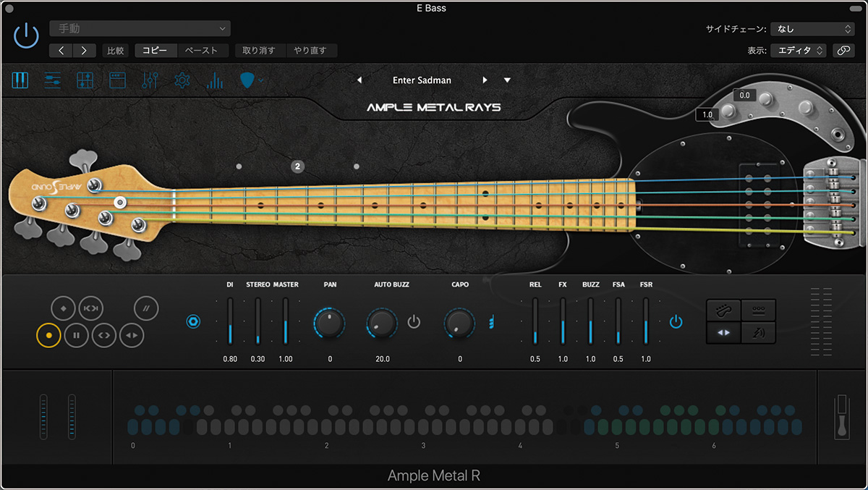Click the Enter Sadman preset name

coord(422,80)
